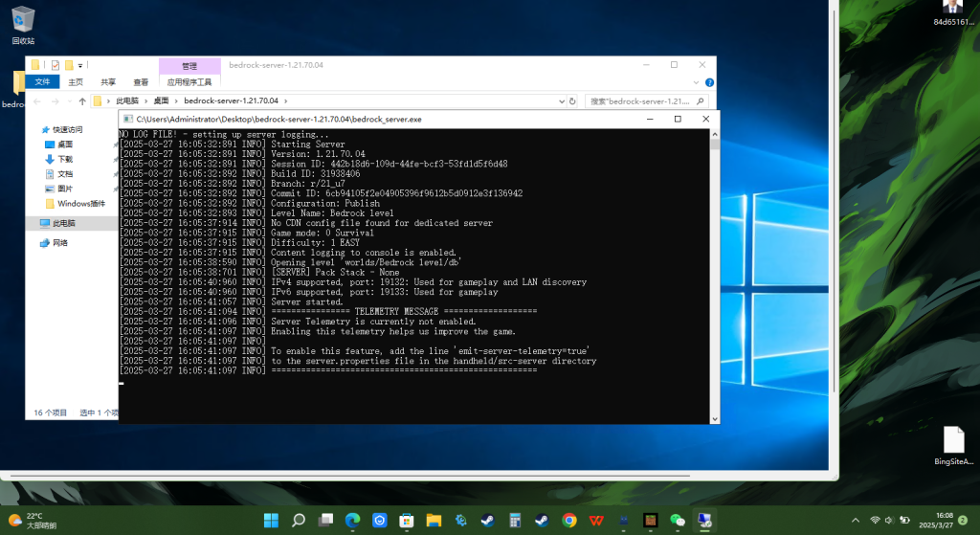Click the Up arrow in Explorer
Image resolution: width=980 pixels, height=535 pixels.
pos(82,100)
